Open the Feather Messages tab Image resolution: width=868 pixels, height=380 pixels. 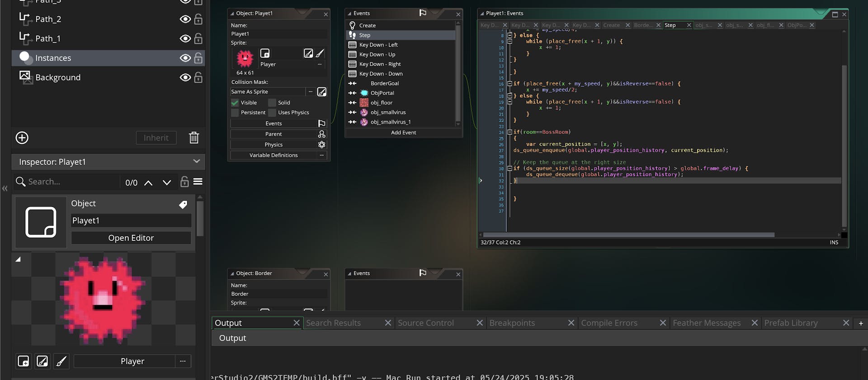coord(707,323)
